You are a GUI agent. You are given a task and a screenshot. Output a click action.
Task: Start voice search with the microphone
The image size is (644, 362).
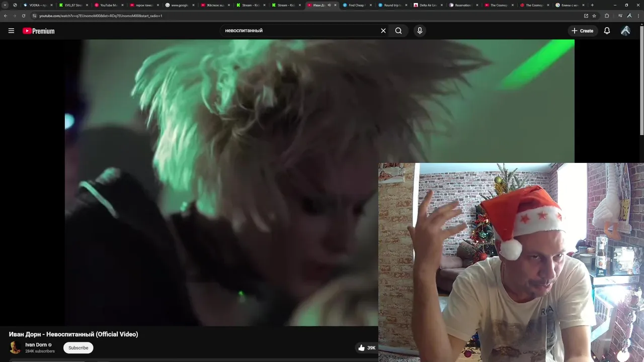[x=420, y=31]
